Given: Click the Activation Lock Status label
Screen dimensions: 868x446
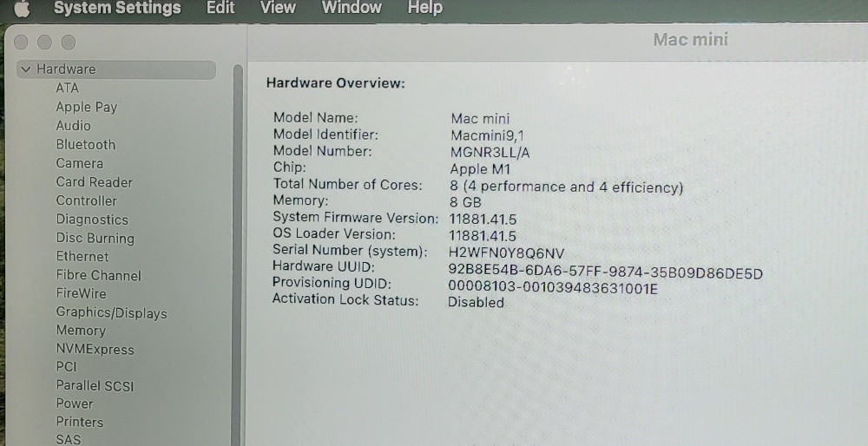Looking at the screenshot, I should pyautogui.click(x=345, y=300).
